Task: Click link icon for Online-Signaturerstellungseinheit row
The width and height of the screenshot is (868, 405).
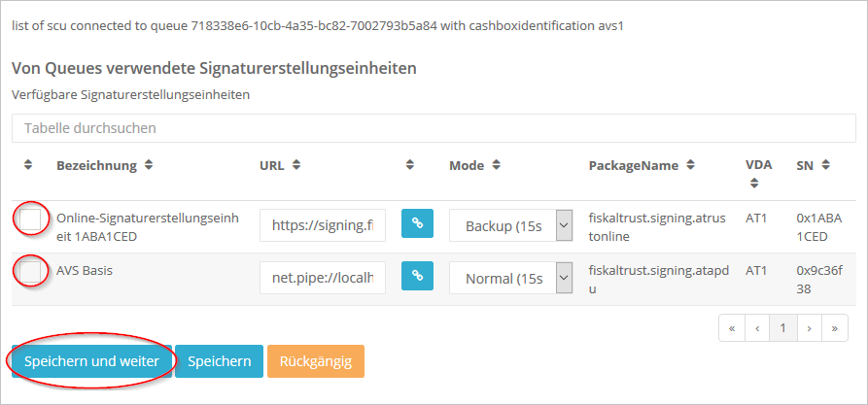Action: [x=417, y=224]
